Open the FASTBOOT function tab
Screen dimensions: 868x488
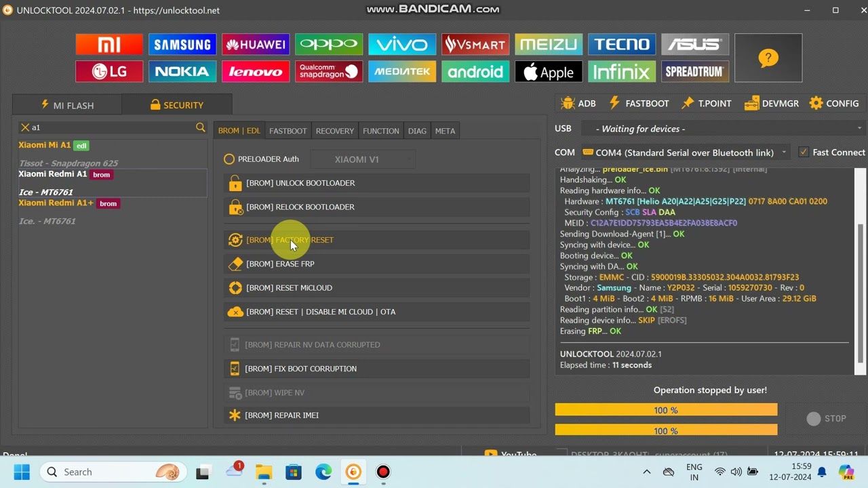288,131
